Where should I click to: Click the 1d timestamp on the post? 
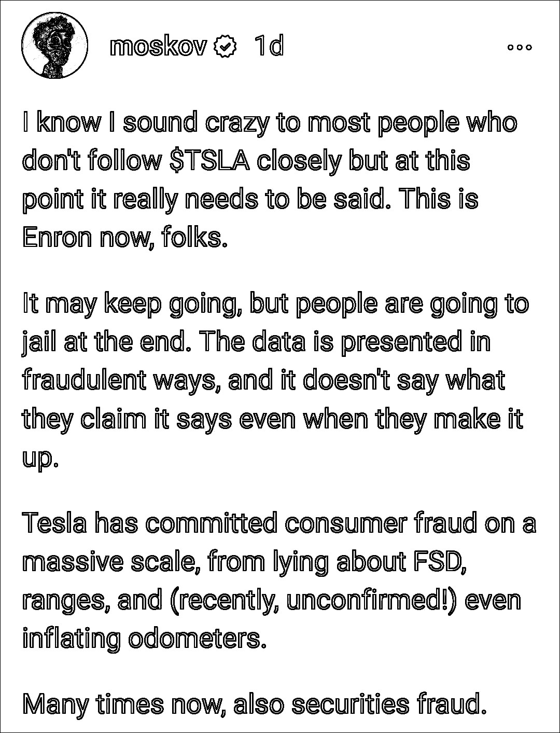[268, 47]
